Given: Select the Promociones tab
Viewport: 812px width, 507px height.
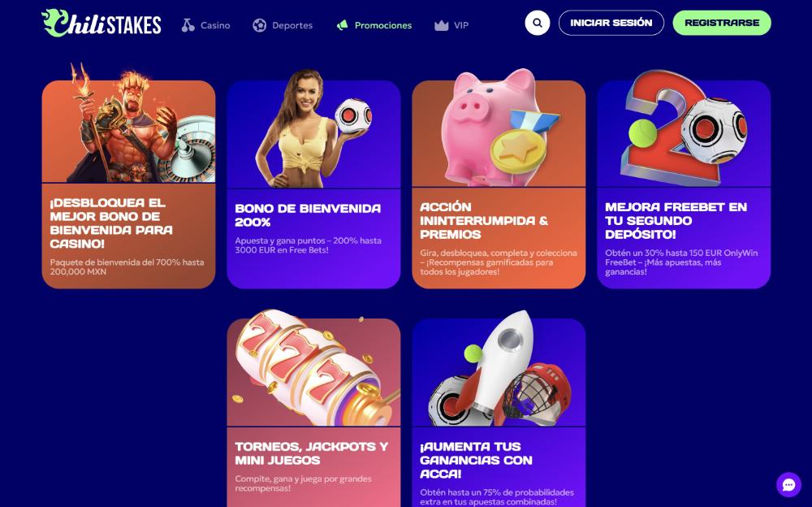Looking at the screenshot, I should coord(374,25).
